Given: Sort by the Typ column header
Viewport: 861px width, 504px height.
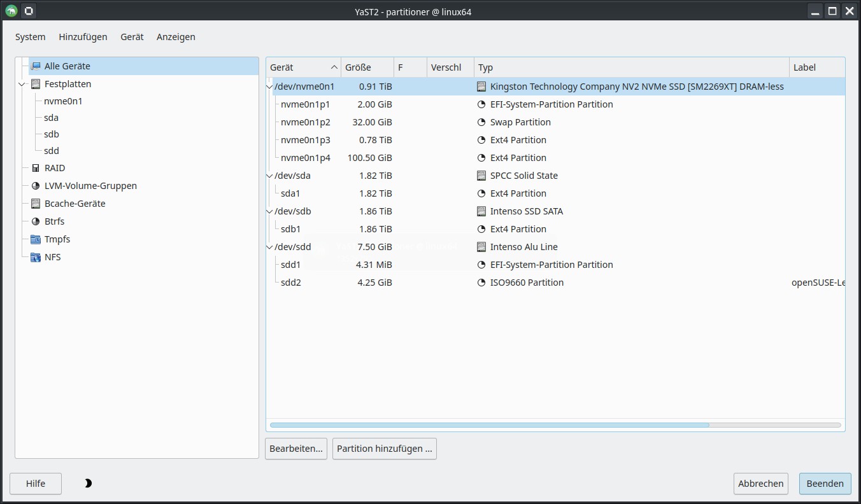Looking at the screenshot, I should [x=632, y=67].
